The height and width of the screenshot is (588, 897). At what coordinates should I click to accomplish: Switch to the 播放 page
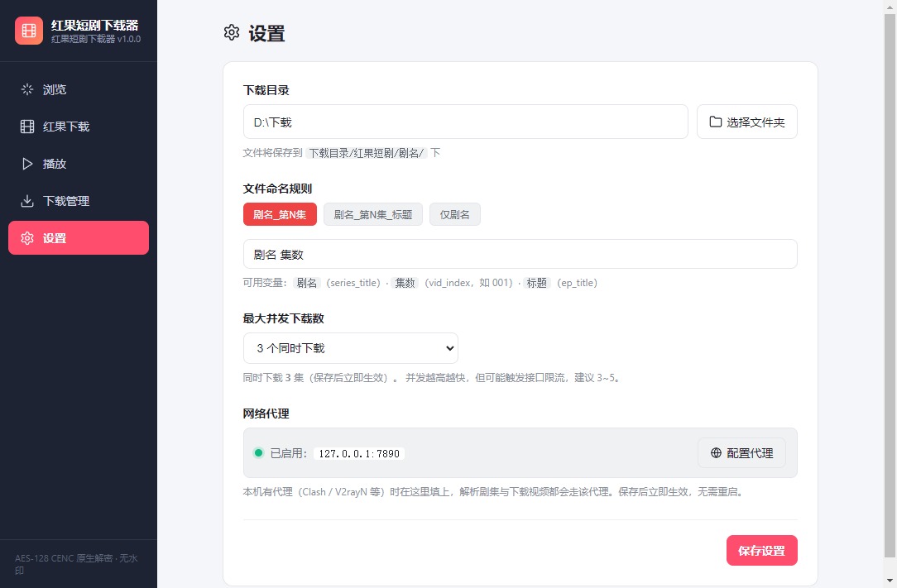pos(79,164)
